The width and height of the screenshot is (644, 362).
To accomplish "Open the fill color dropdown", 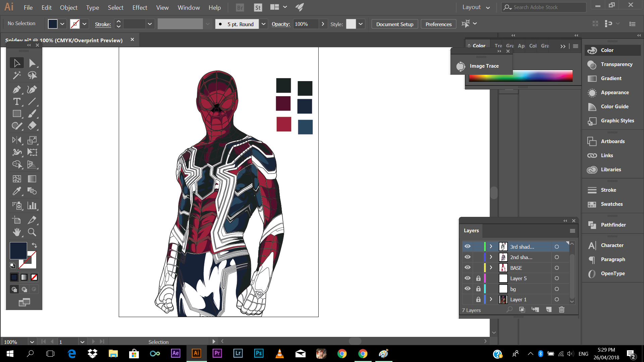I will (62, 24).
